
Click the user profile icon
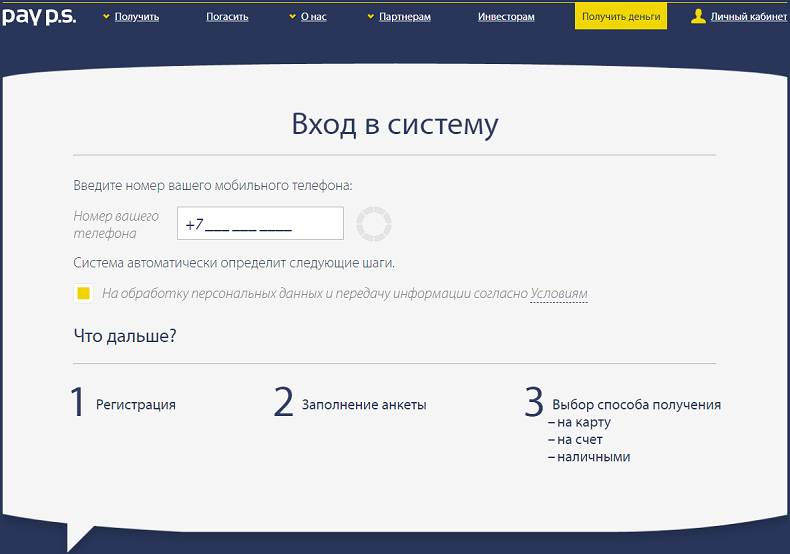click(x=698, y=16)
